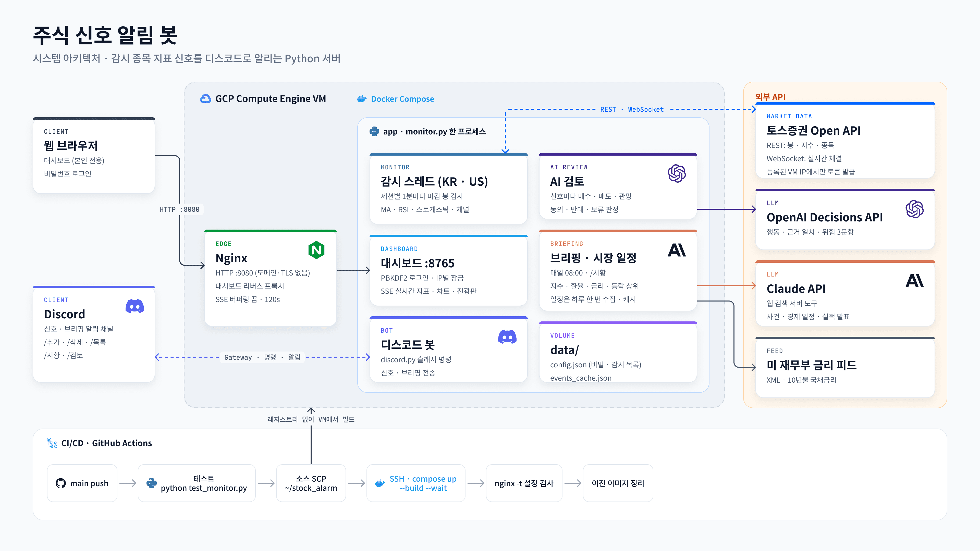The height and width of the screenshot is (551, 980).
Task: Click the Python icon in the 테스트 step
Action: [x=151, y=483]
